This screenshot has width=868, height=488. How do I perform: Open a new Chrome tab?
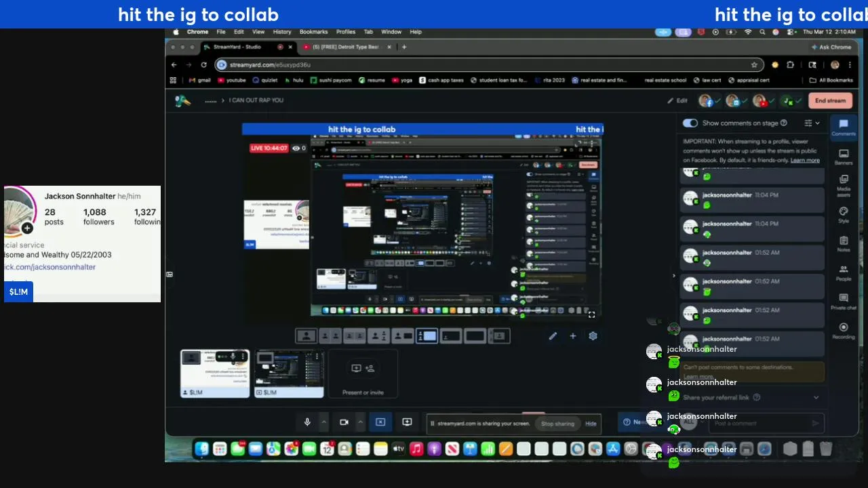tap(404, 47)
